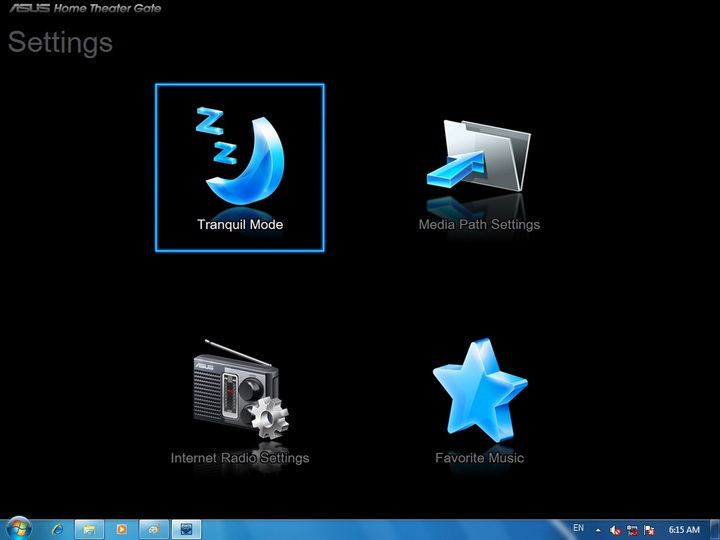Image resolution: width=720 pixels, height=540 pixels.
Task: Click the Settings page heading
Action: [x=60, y=43]
